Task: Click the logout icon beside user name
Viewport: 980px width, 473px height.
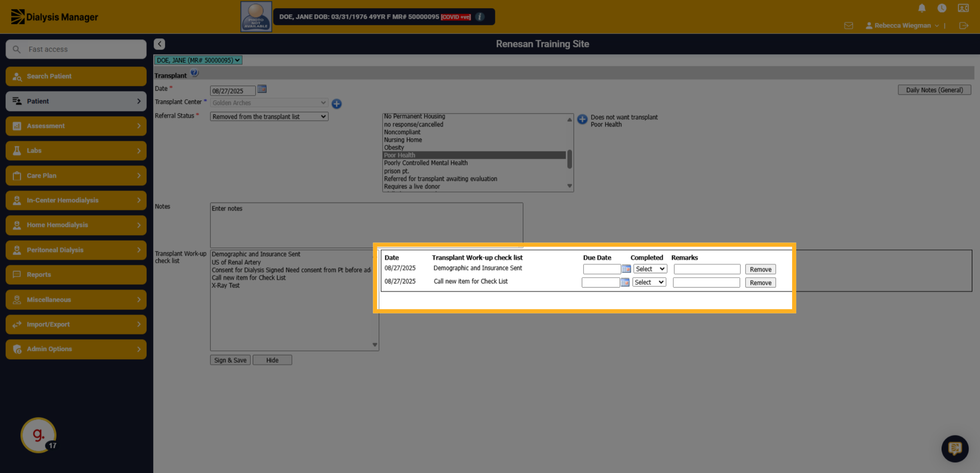Action: [x=964, y=26]
